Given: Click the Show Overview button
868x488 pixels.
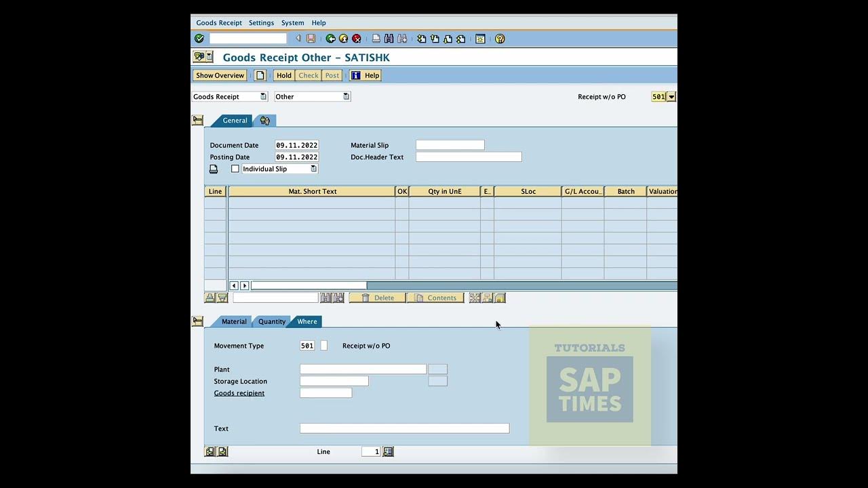Looking at the screenshot, I should 220,75.
